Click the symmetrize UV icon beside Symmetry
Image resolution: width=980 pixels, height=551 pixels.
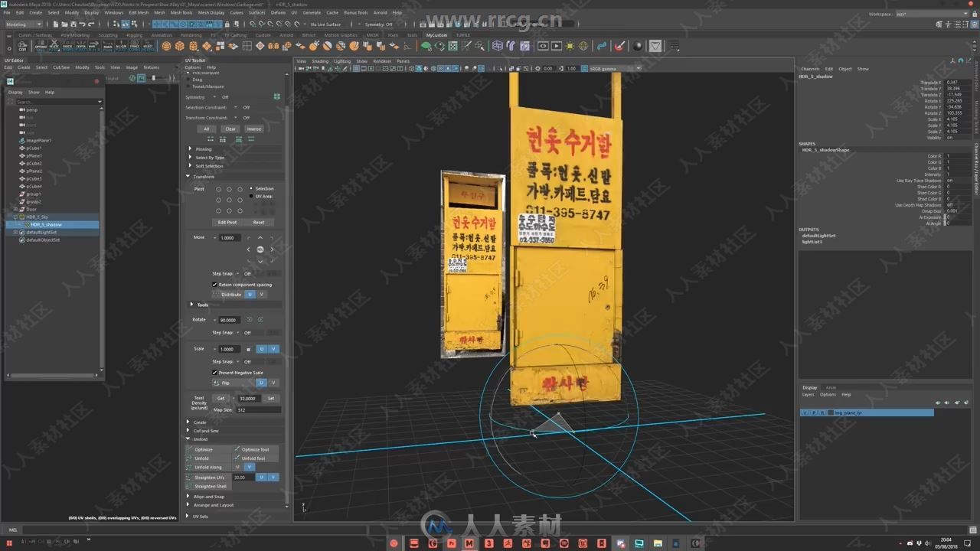coord(276,97)
